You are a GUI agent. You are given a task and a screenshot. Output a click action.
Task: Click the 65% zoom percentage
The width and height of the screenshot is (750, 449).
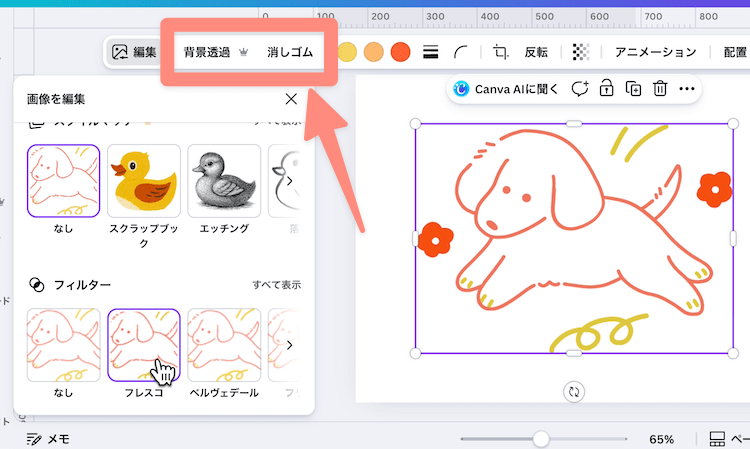pos(662,439)
